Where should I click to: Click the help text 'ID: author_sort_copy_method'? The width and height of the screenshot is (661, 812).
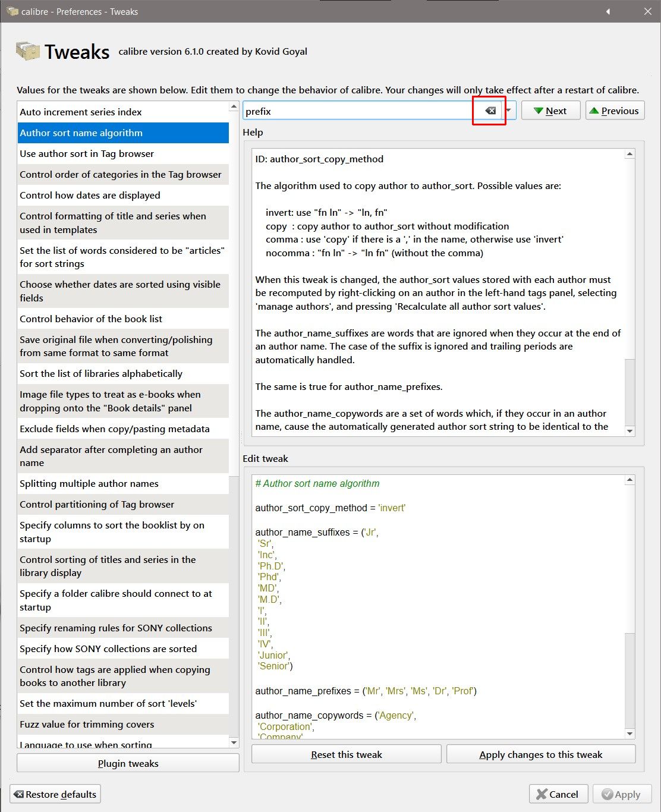tap(319, 159)
